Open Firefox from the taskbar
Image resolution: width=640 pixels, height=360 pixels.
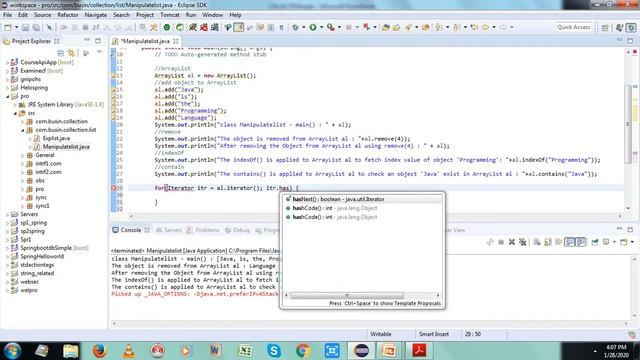click(x=100, y=350)
